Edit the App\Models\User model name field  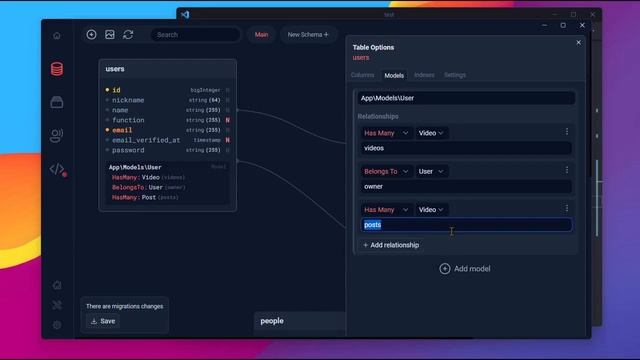[466, 98]
